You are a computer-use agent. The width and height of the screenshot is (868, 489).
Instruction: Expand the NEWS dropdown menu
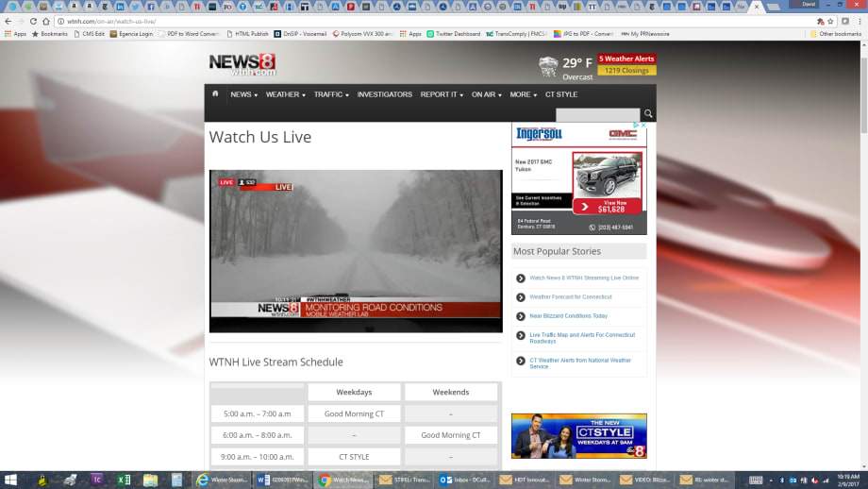(x=243, y=94)
